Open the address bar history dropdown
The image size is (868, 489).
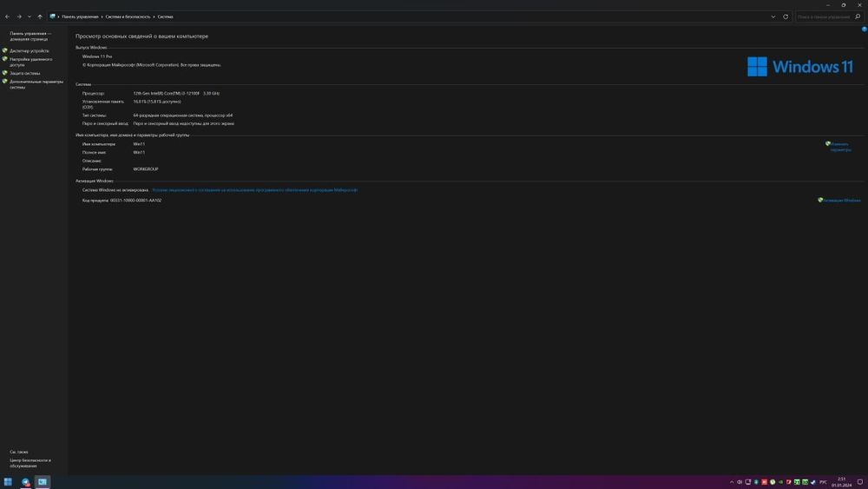pyautogui.click(x=773, y=17)
